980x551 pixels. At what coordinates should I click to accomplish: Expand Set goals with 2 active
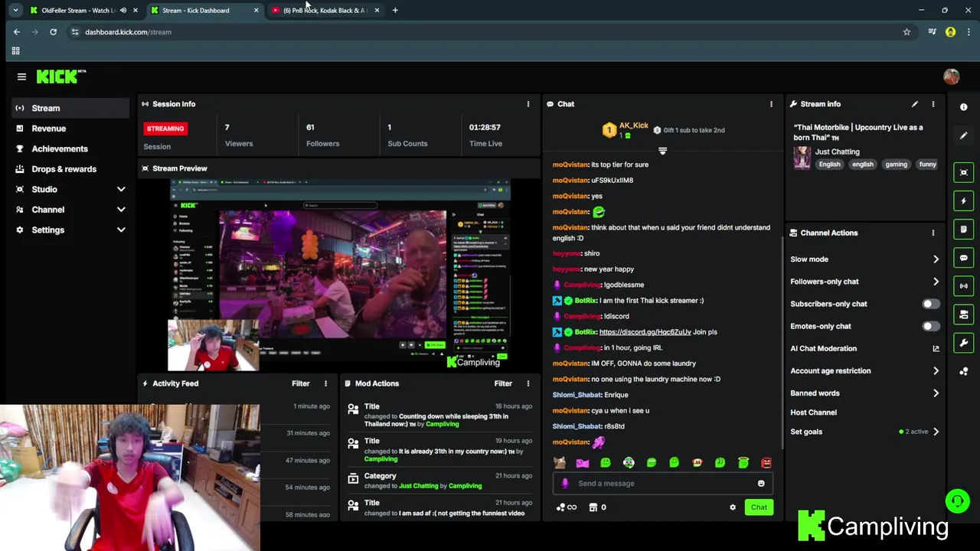point(936,432)
